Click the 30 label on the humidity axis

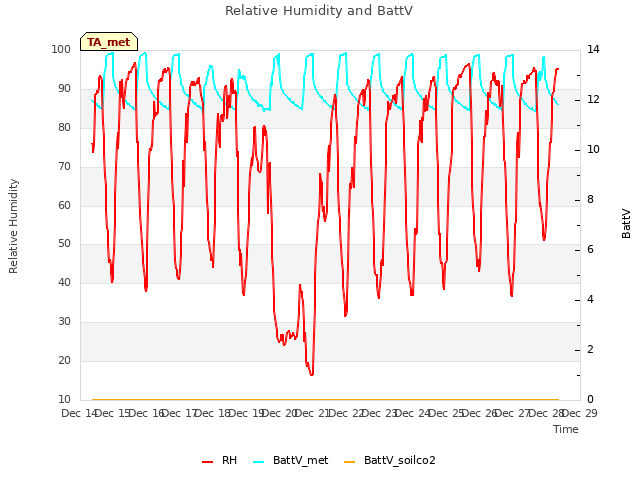point(64,322)
